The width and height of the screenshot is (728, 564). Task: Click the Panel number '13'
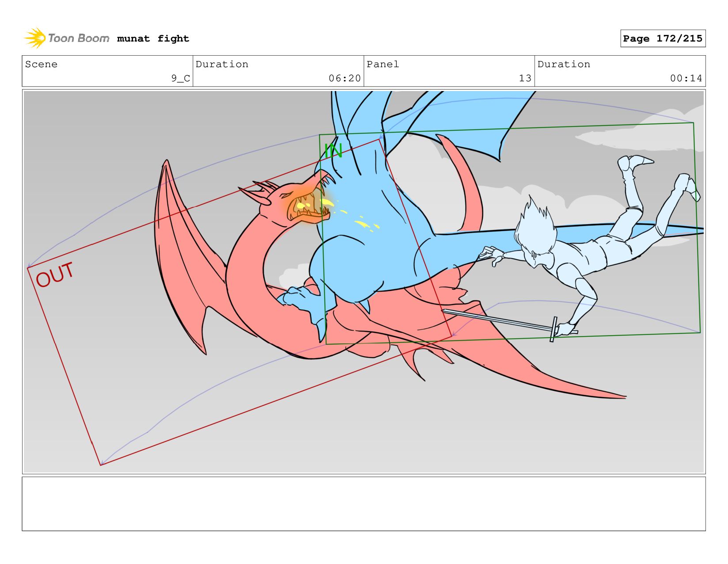(x=525, y=78)
